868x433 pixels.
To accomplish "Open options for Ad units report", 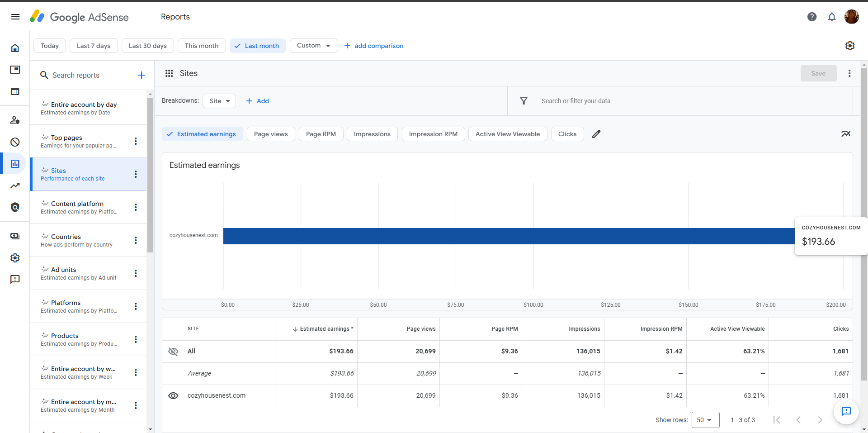I will coord(136,273).
